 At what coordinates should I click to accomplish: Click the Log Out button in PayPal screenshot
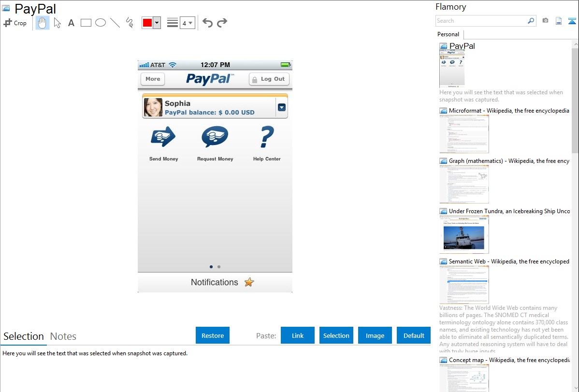click(269, 79)
